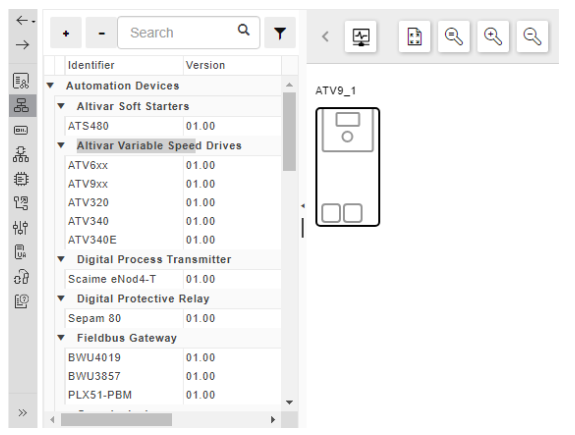Click the filter funnel icon
This screenshot has width=575, height=435.
[280, 33]
